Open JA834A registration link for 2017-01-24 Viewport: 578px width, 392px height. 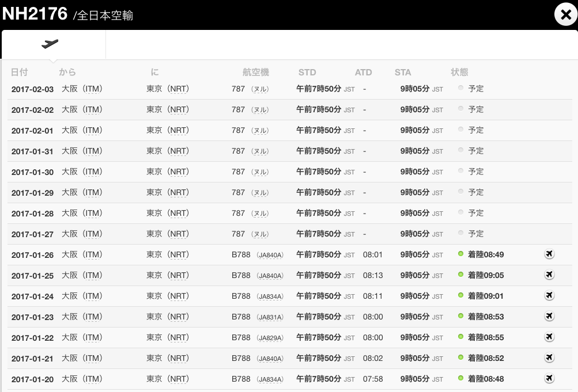[x=270, y=296]
